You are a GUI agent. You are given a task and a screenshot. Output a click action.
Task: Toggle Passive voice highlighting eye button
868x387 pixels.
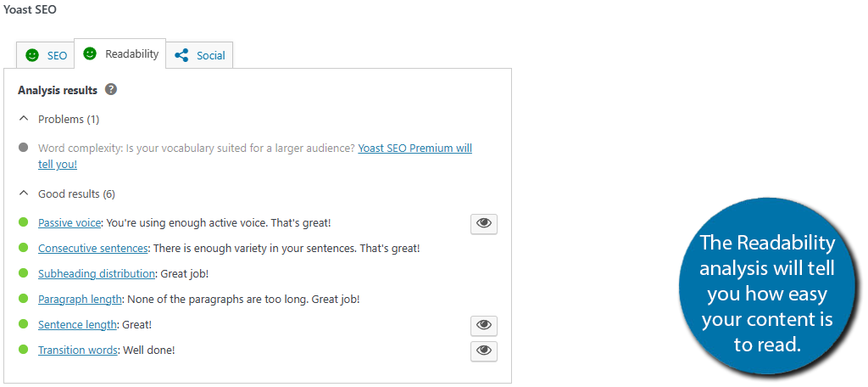point(484,223)
